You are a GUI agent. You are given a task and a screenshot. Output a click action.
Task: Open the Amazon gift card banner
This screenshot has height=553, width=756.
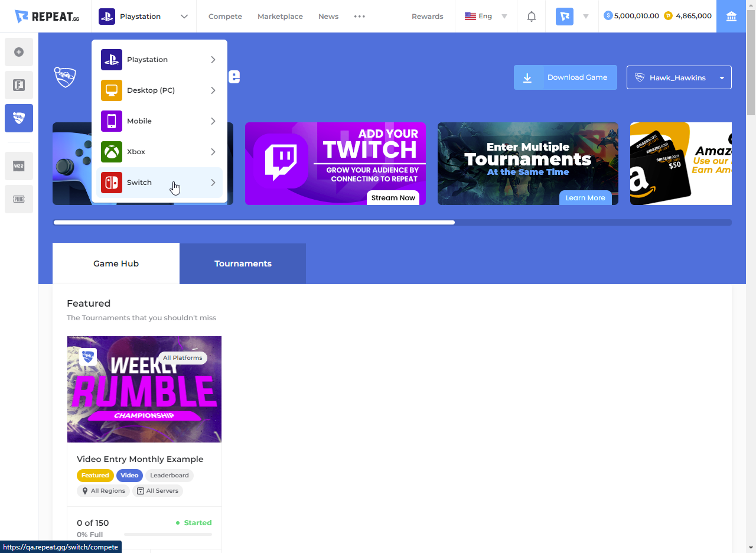681,164
